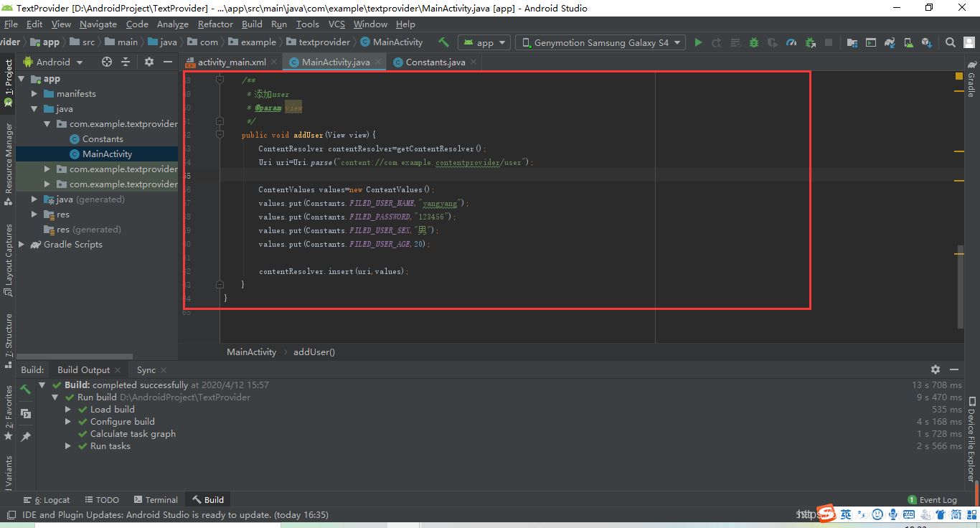Open the Refactor menu
Image resolution: width=980 pixels, height=528 pixels.
[x=215, y=24]
